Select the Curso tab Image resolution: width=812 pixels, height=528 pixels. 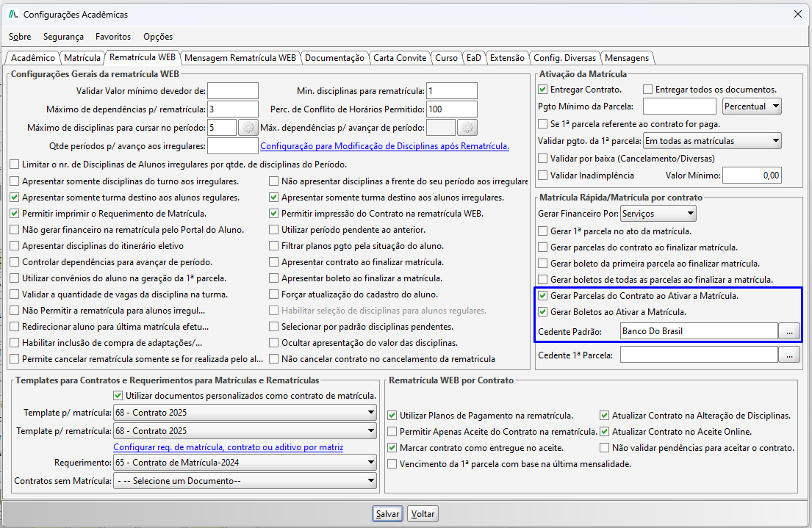(x=446, y=58)
